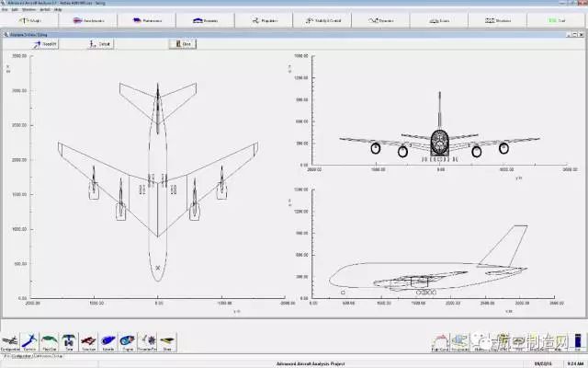Click the airplane side-view plot
Viewport: 588px width, 368px height.
pos(429,260)
